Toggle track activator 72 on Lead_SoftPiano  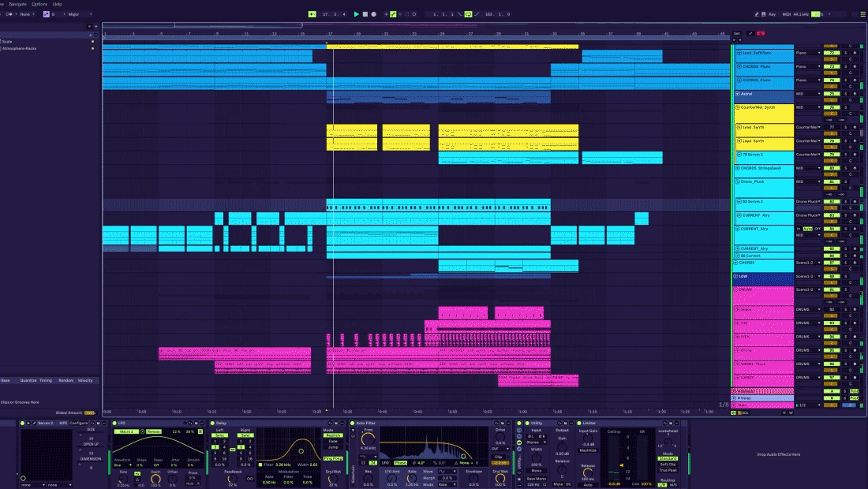tap(832, 53)
